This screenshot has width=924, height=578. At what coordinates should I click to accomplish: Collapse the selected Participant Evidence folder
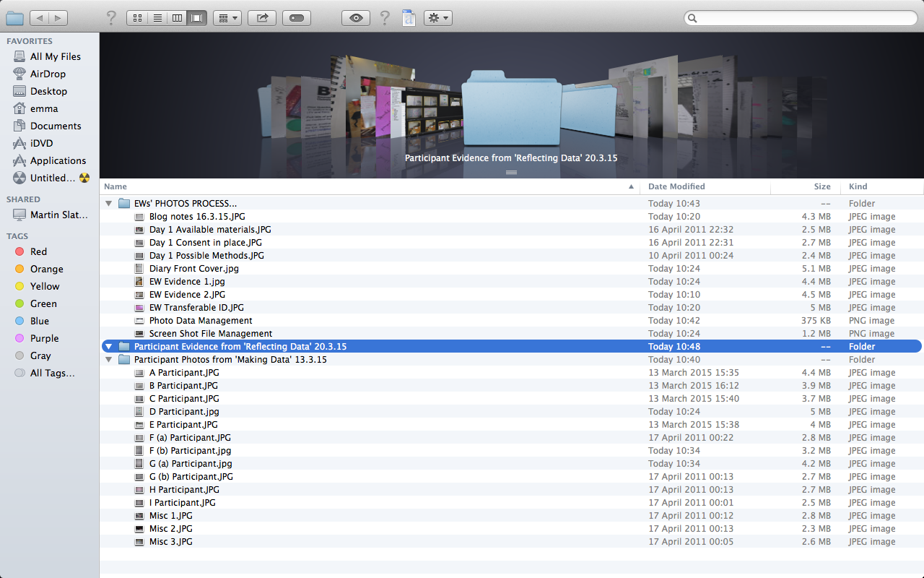[x=109, y=347]
